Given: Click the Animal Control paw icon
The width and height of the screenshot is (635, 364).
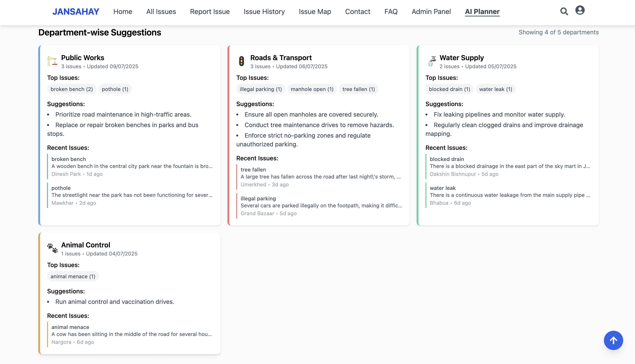Looking at the screenshot, I should coord(52,248).
